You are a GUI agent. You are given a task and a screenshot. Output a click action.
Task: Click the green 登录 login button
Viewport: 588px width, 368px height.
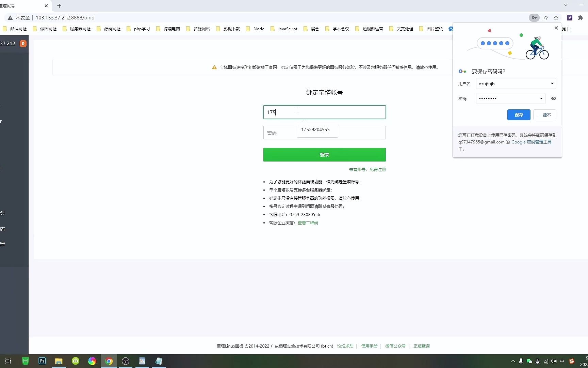(x=325, y=155)
